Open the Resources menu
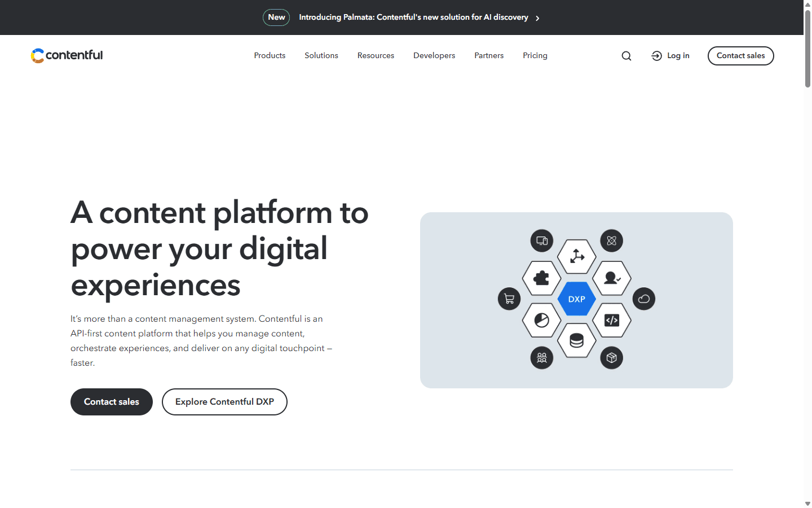 pos(376,55)
